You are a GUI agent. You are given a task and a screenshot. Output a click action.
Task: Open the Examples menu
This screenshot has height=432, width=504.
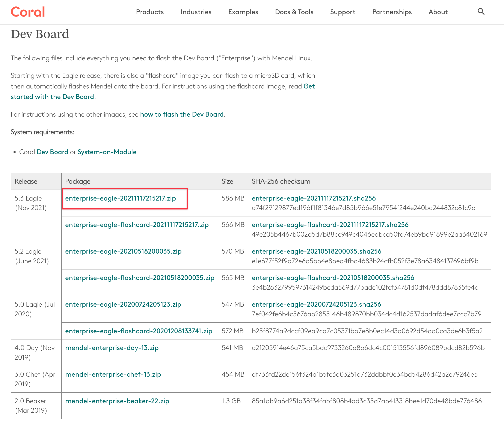click(243, 12)
